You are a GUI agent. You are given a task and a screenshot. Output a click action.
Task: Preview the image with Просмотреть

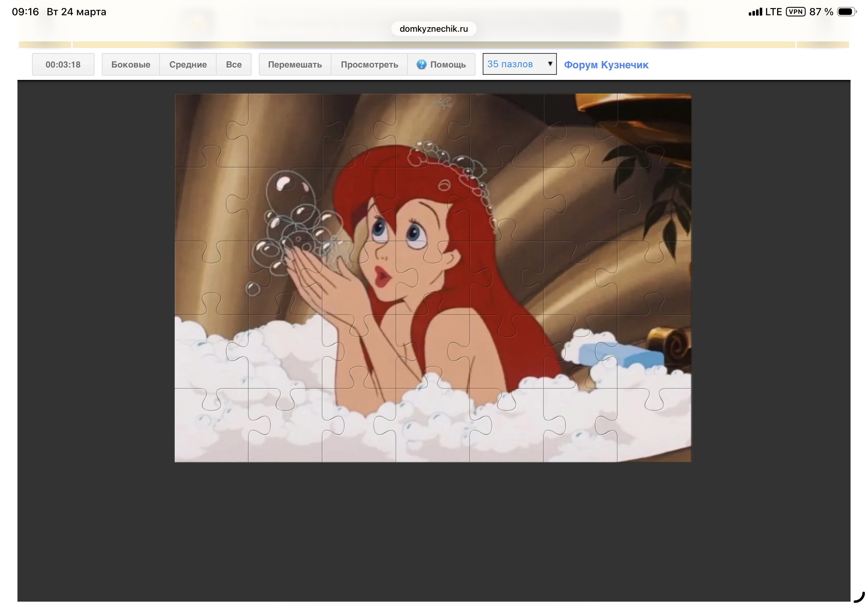click(x=369, y=65)
